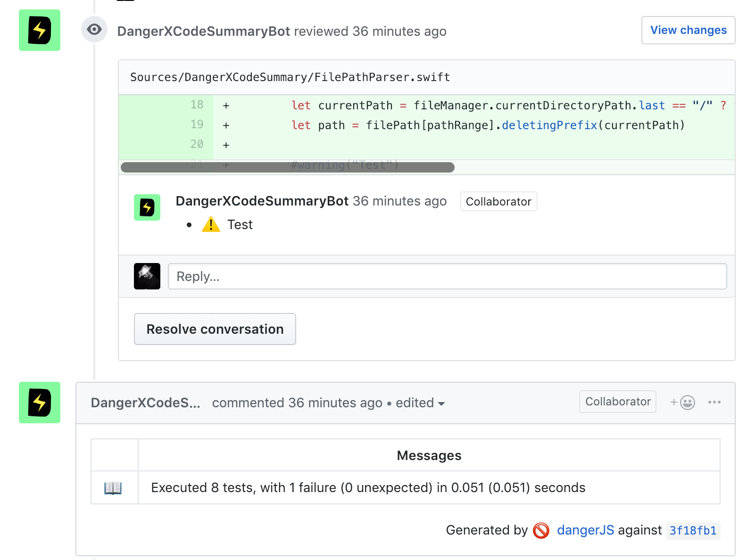
Task: Click the warning triangle icon next to Test
Action: pyautogui.click(x=211, y=224)
